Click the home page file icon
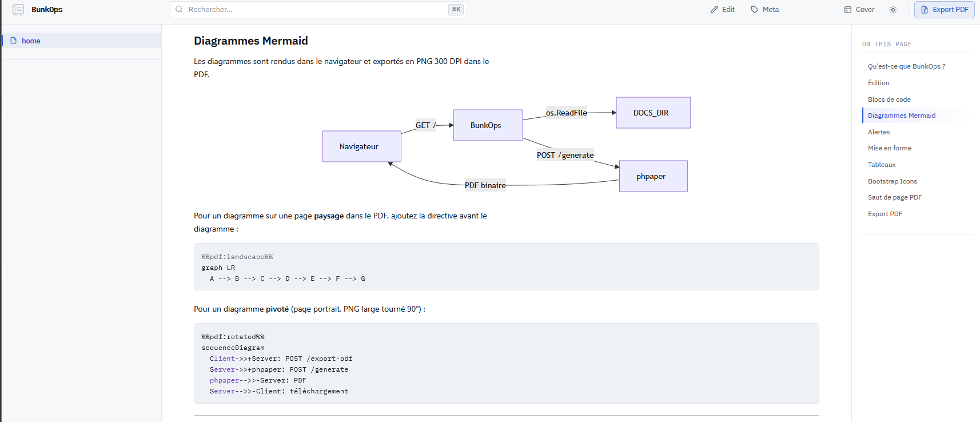This screenshot has height=422, width=980. point(14,41)
